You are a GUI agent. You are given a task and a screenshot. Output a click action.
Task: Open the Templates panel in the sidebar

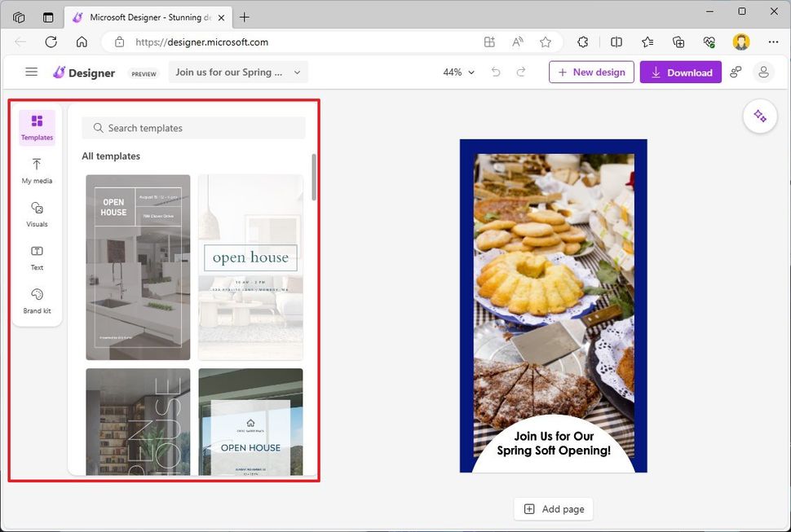[x=37, y=127]
